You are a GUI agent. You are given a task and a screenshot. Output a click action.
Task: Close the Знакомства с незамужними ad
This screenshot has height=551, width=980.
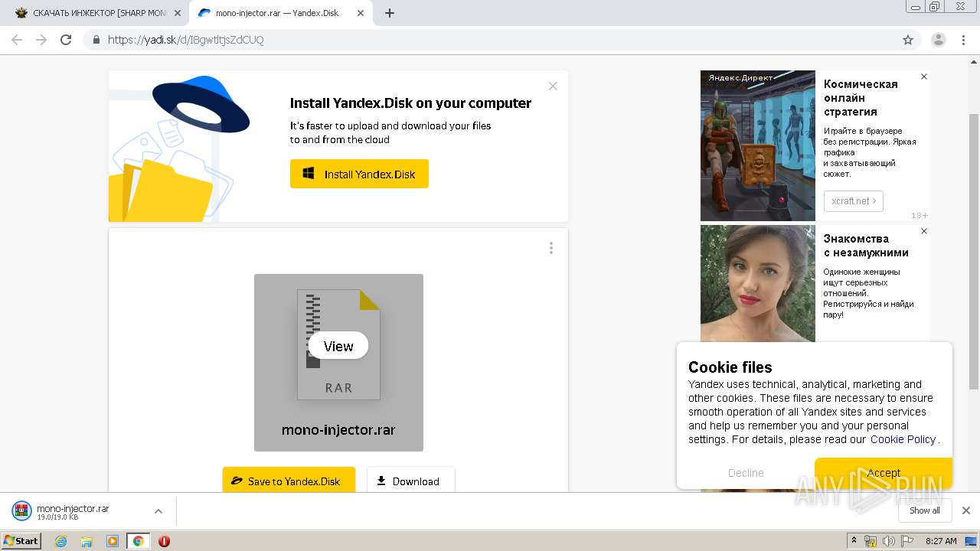pos(924,231)
